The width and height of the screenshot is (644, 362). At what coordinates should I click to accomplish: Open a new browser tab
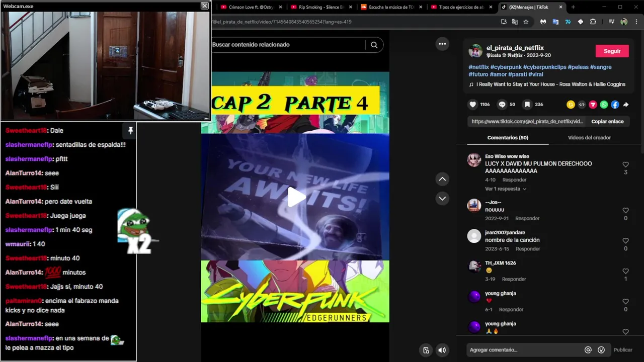(573, 7)
